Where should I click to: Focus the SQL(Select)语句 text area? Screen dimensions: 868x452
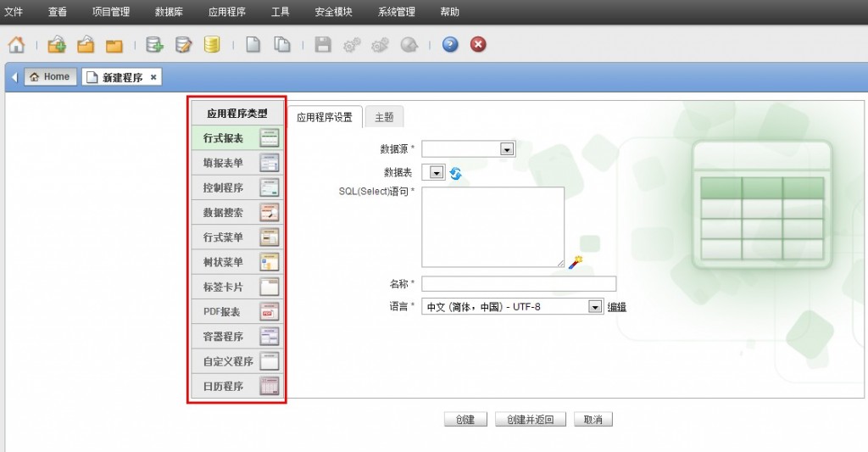point(492,227)
